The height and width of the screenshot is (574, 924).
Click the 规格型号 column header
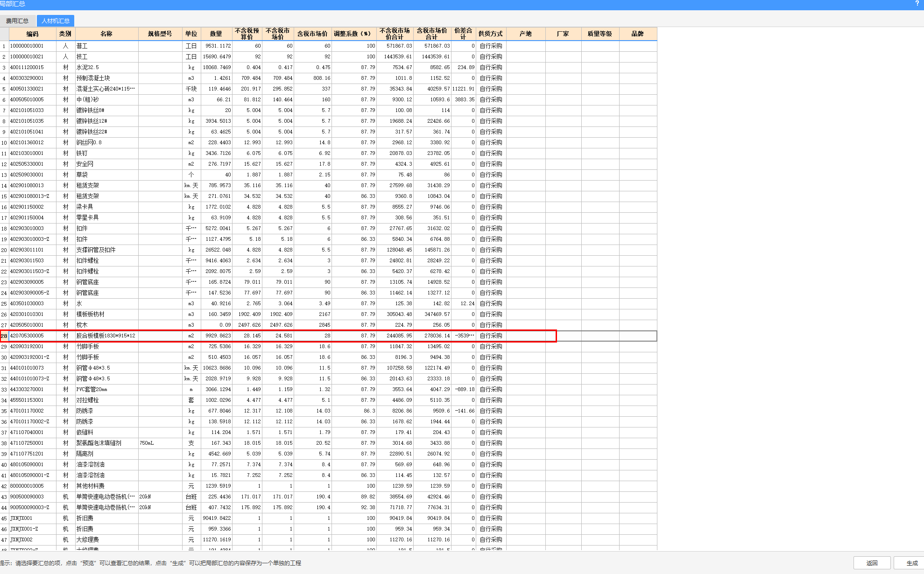pos(160,34)
